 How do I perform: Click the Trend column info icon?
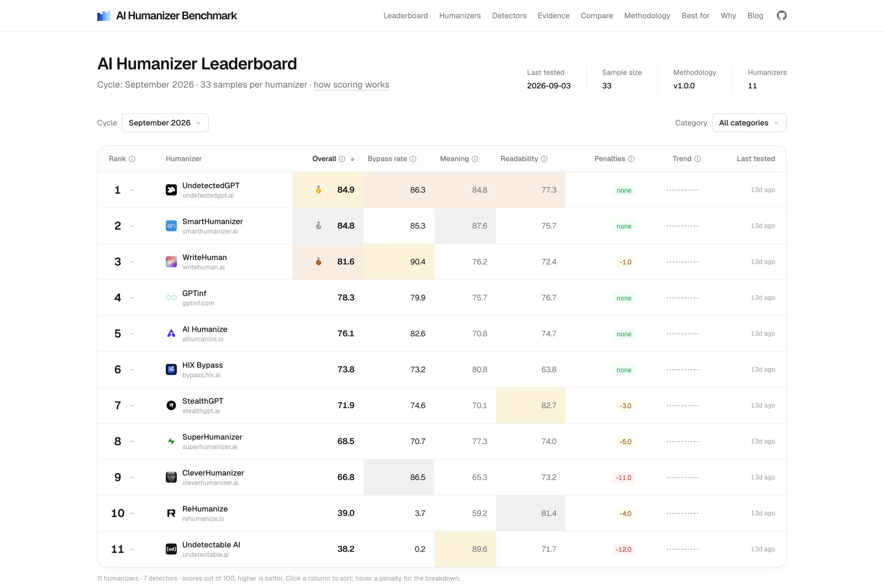[x=697, y=159]
